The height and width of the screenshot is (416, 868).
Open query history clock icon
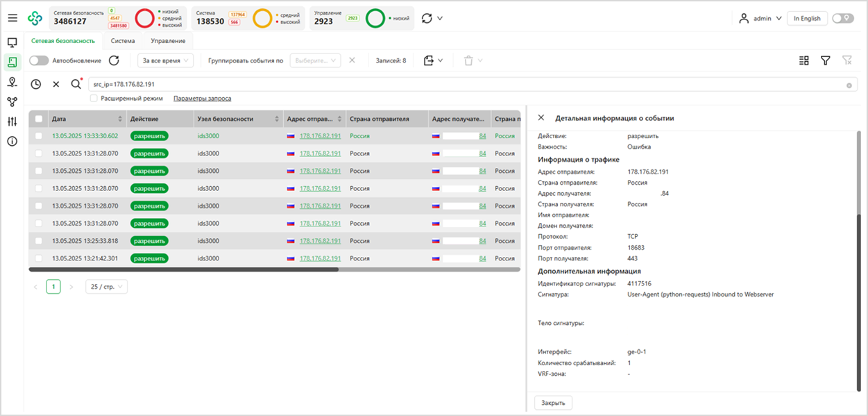coord(36,84)
